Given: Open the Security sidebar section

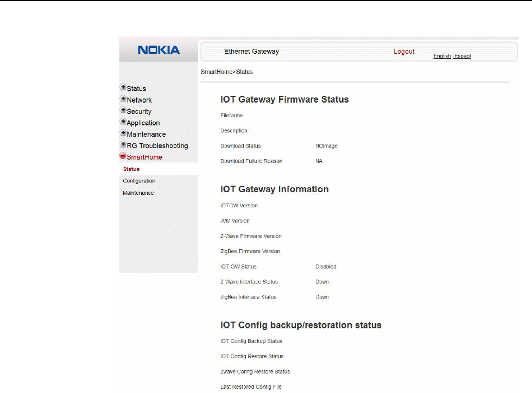Looking at the screenshot, I should click(x=140, y=111).
